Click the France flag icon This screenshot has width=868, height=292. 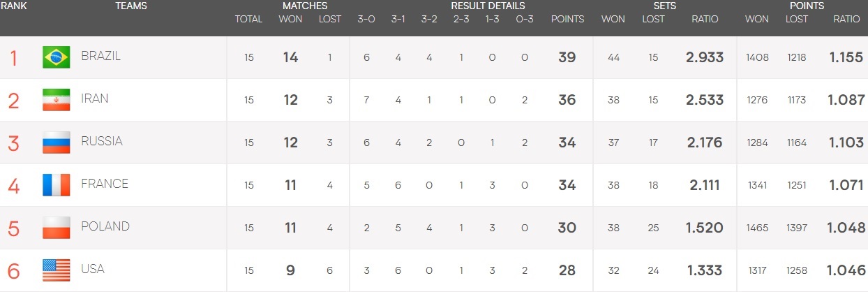[x=56, y=184]
